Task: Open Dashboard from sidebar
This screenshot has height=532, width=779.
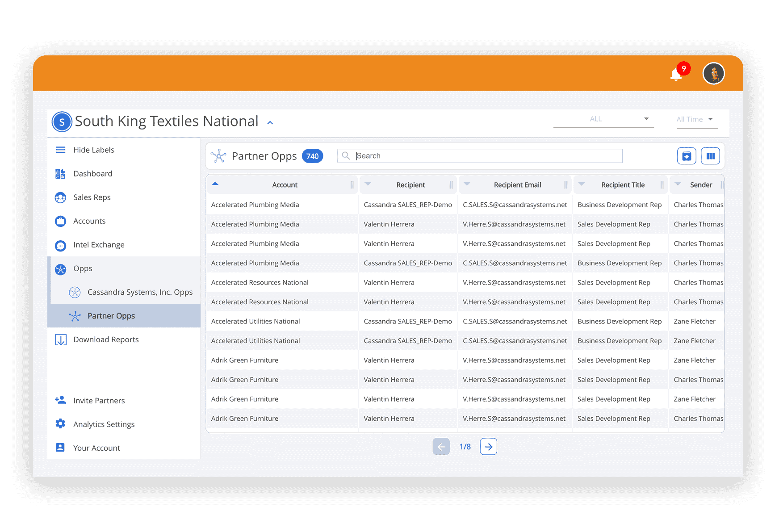Action: pos(93,173)
